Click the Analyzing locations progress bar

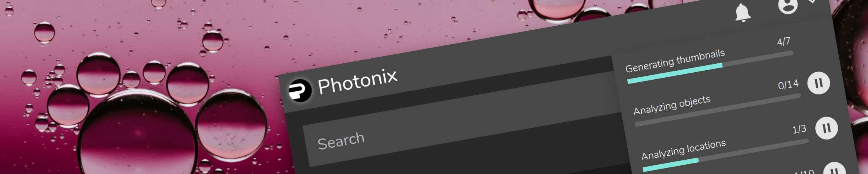point(725,155)
